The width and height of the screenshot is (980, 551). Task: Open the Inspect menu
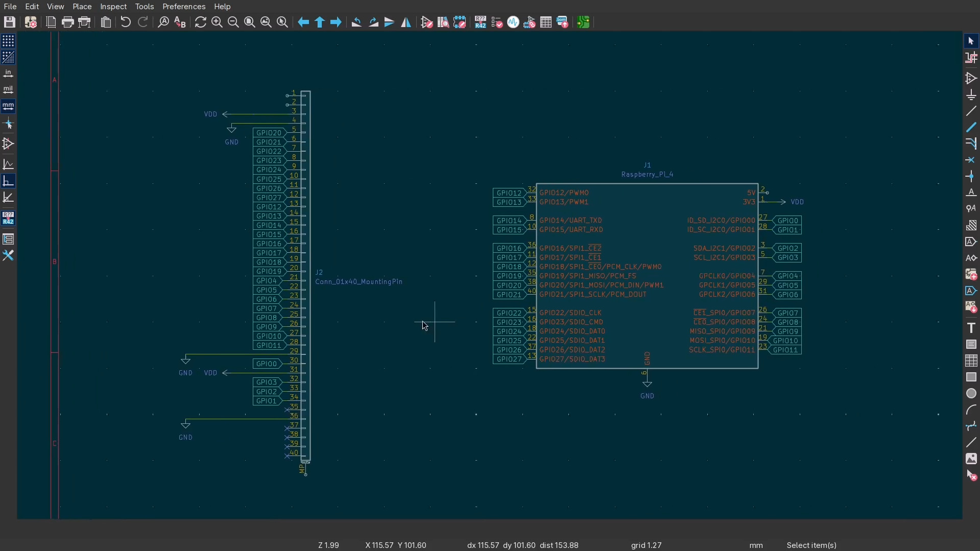click(x=113, y=7)
